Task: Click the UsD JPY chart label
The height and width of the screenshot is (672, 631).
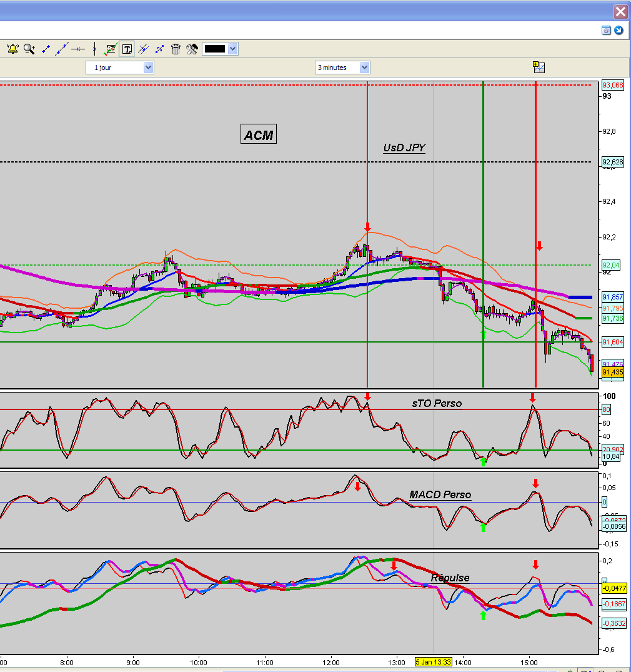Action: [x=404, y=148]
